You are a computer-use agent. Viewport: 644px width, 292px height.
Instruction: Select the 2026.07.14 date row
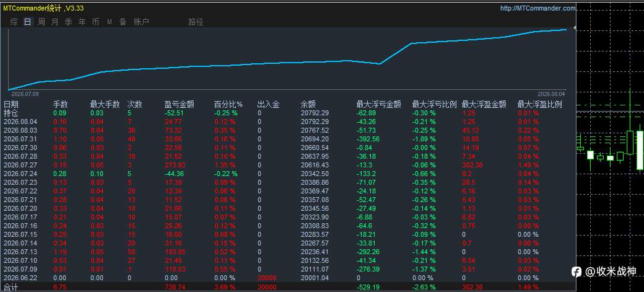coord(20,243)
